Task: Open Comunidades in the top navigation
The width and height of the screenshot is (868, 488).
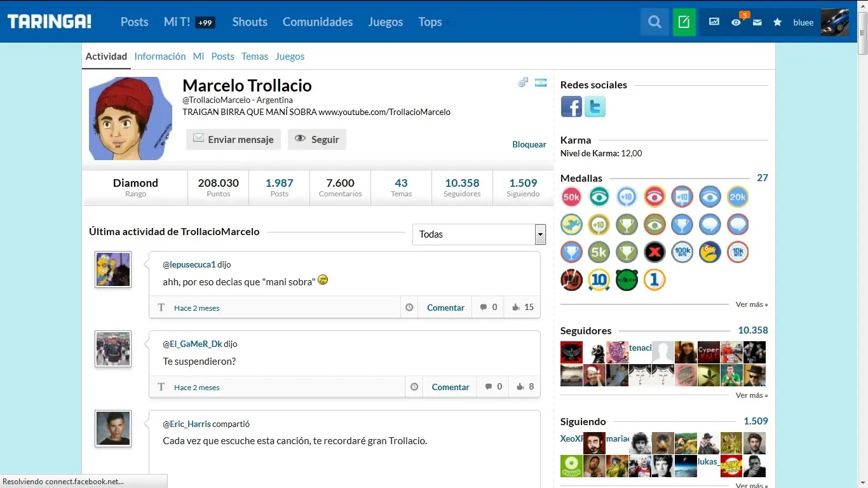Action: tap(318, 22)
